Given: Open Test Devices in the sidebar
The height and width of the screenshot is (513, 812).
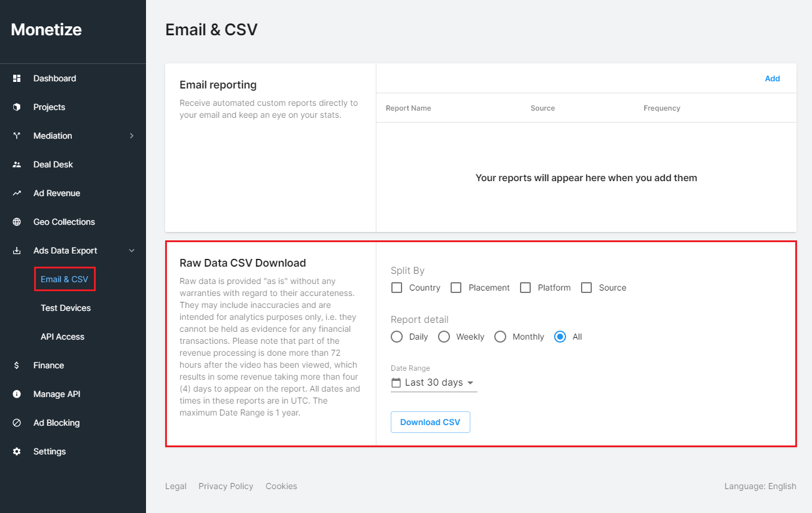Looking at the screenshot, I should (66, 308).
